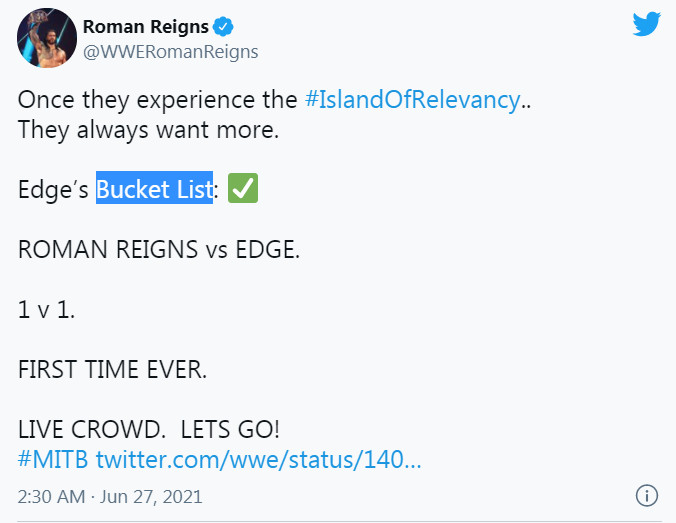Click the LETS GO! text
Screen dimensions: 676x523
point(230,429)
